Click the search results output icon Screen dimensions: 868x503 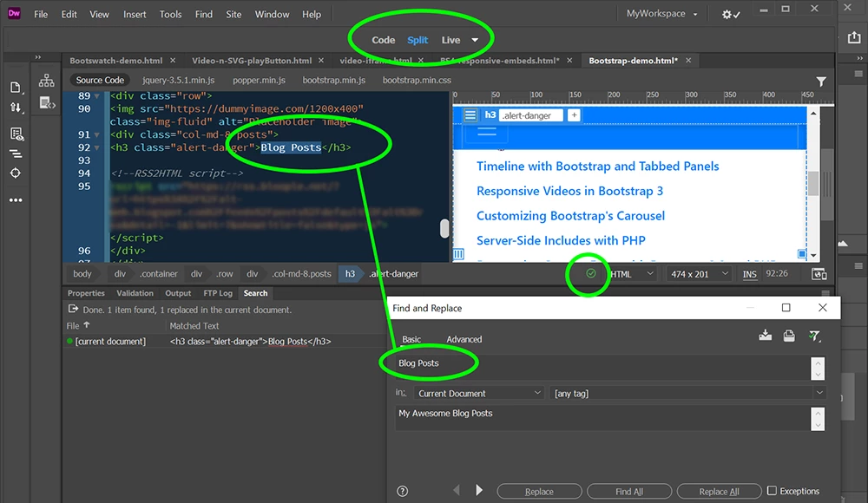tap(73, 309)
